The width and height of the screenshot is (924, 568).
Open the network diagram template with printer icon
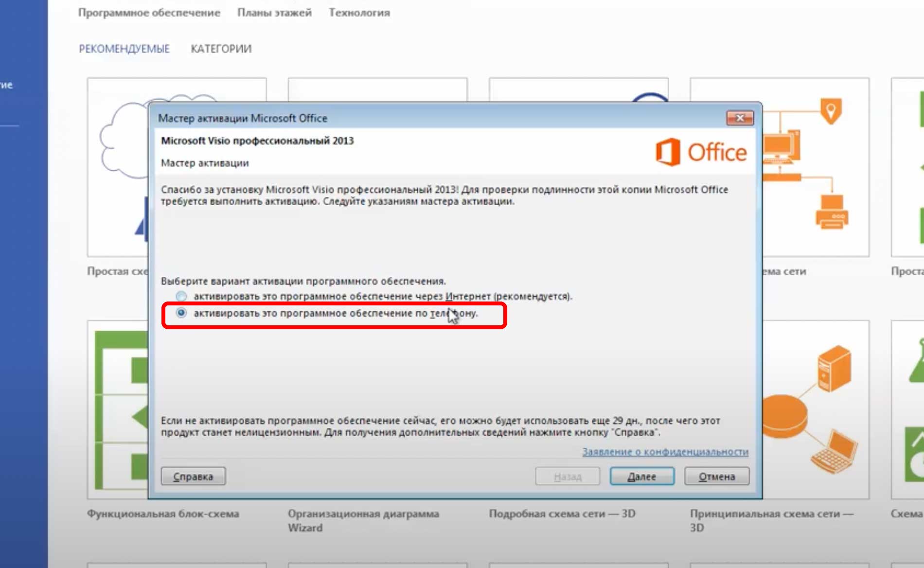[816, 167]
